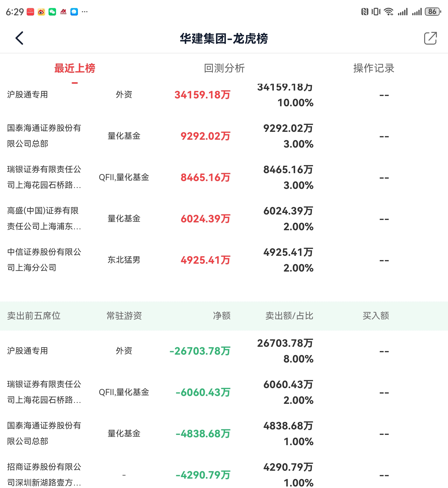This screenshot has width=448, height=488.
Task: Open 高盛(中国)证券 seat entry
Action: (44, 218)
